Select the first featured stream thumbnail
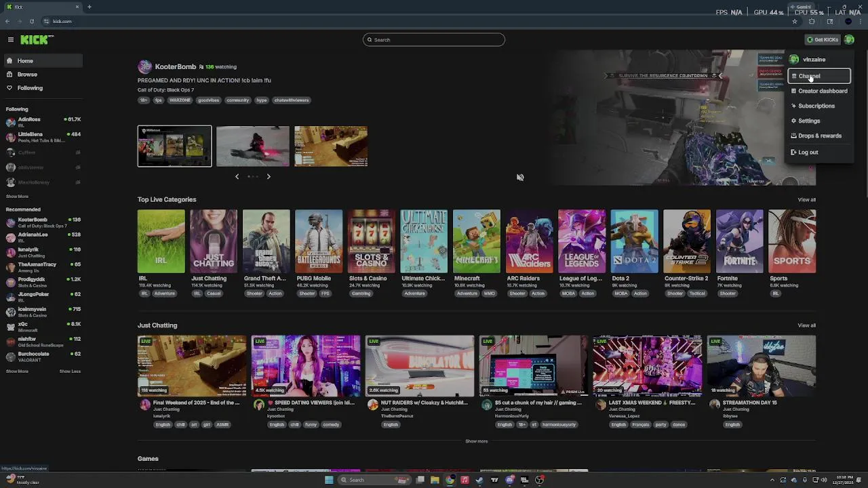Viewport: 868px width, 488px height. pyautogui.click(x=174, y=146)
